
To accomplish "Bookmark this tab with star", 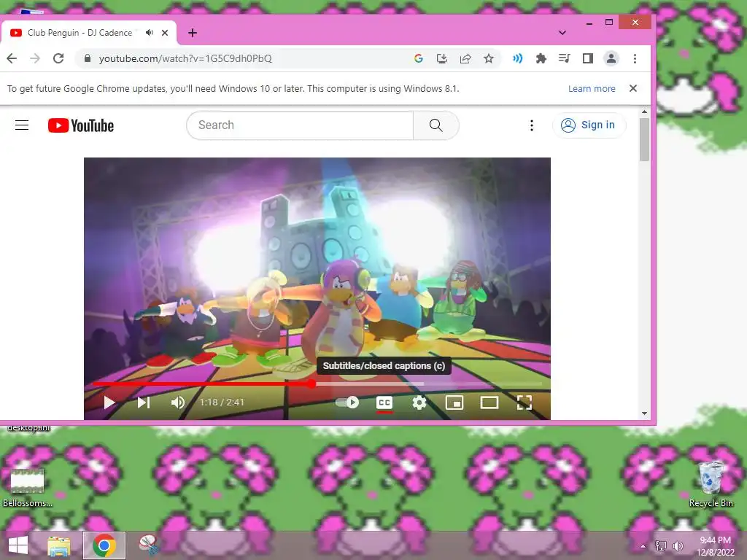I will pyautogui.click(x=489, y=58).
